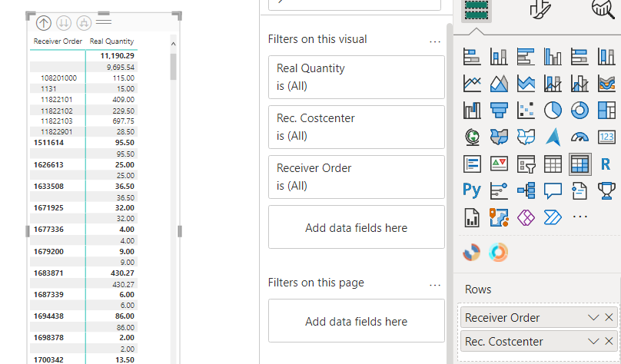Open Get more visuals ellipsis
Image resolution: width=621 pixels, height=364 pixels.
coord(579,217)
